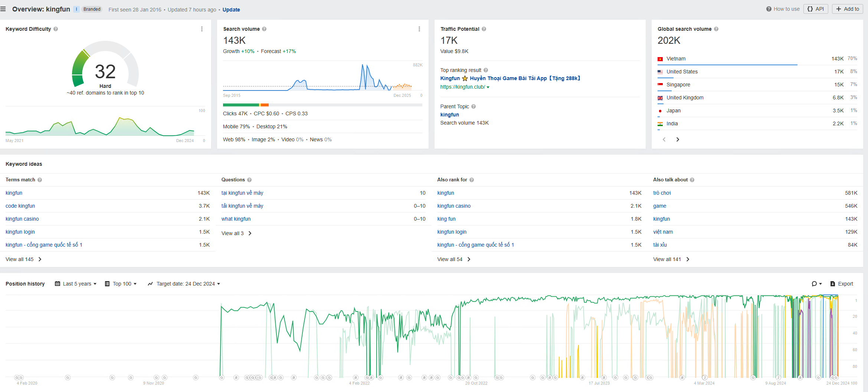
Task: Click the Update link
Action: tap(231, 10)
